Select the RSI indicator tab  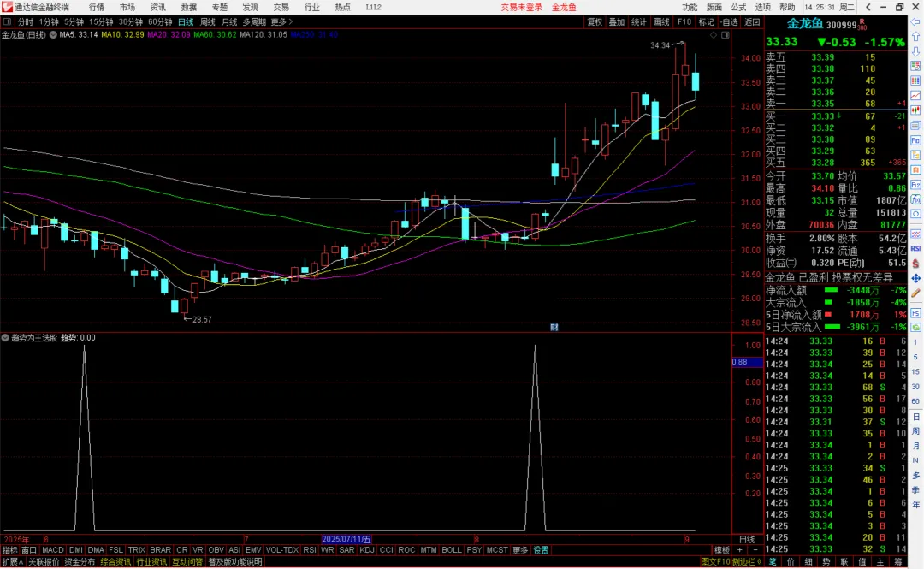[310, 550]
